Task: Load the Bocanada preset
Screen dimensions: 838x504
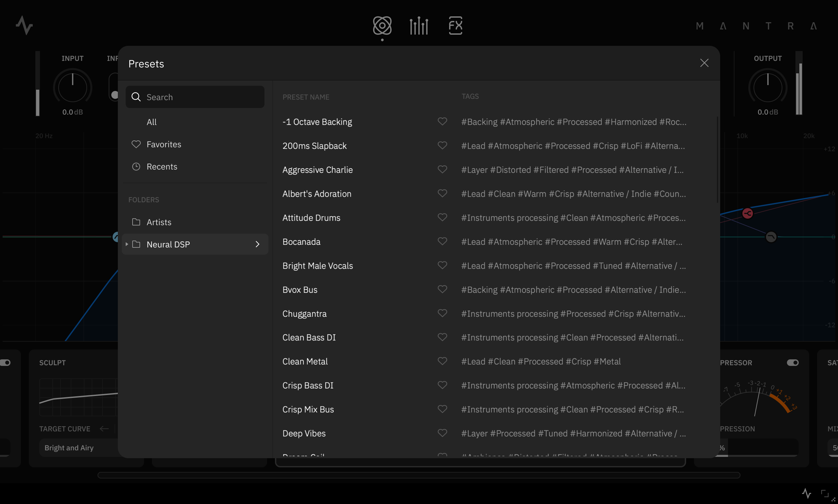Action: tap(301, 242)
